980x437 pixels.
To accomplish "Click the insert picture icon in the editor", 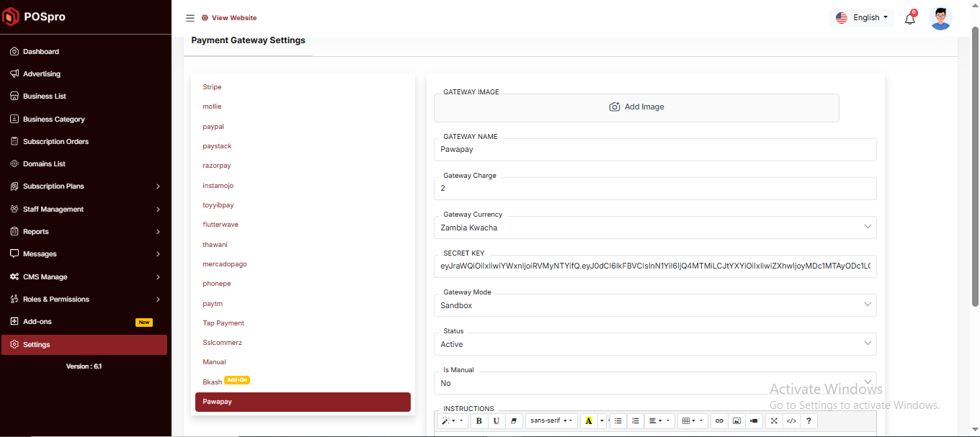I will pyautogui.click(x=736, y=421).
